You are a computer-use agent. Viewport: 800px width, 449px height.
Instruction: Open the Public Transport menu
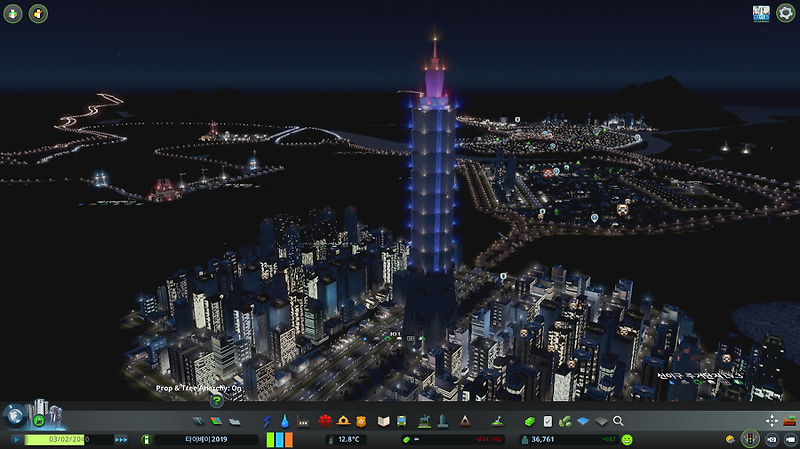[x=402, y=421]
